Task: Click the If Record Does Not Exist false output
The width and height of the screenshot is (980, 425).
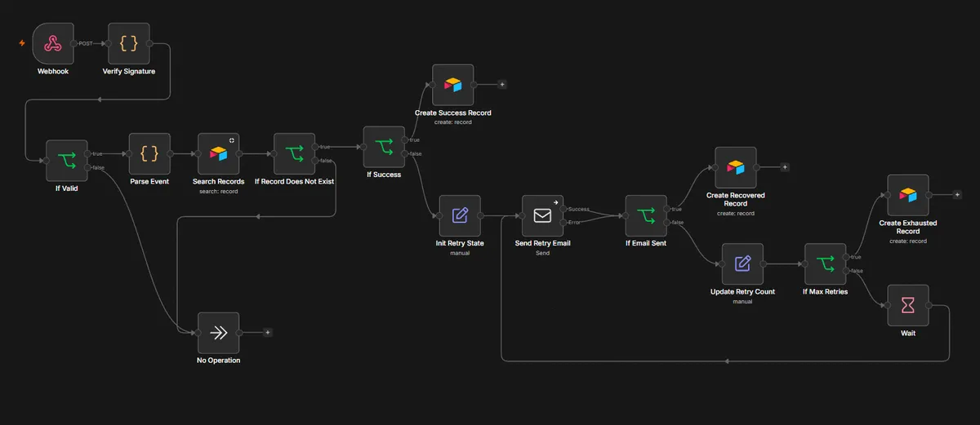Action: [x=315, y=161]
